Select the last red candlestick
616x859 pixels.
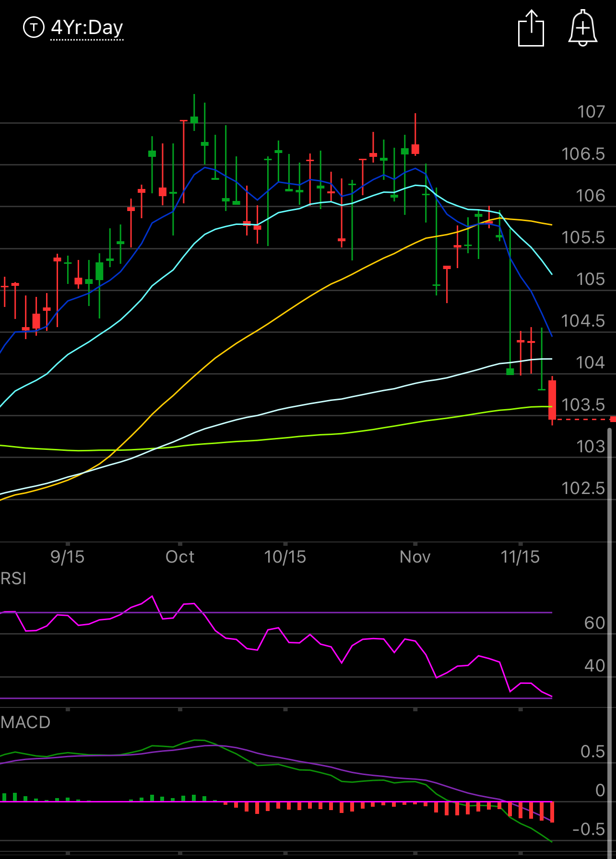(552, 400)
